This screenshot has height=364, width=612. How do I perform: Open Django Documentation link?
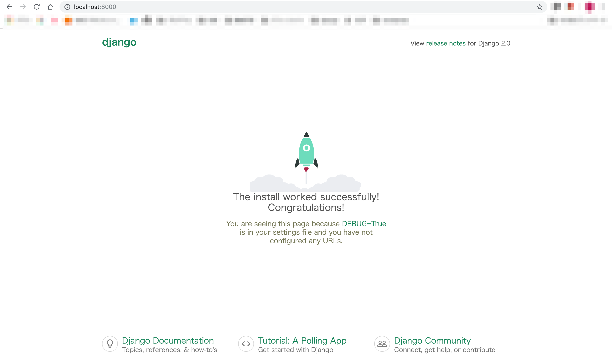(168, 340)
